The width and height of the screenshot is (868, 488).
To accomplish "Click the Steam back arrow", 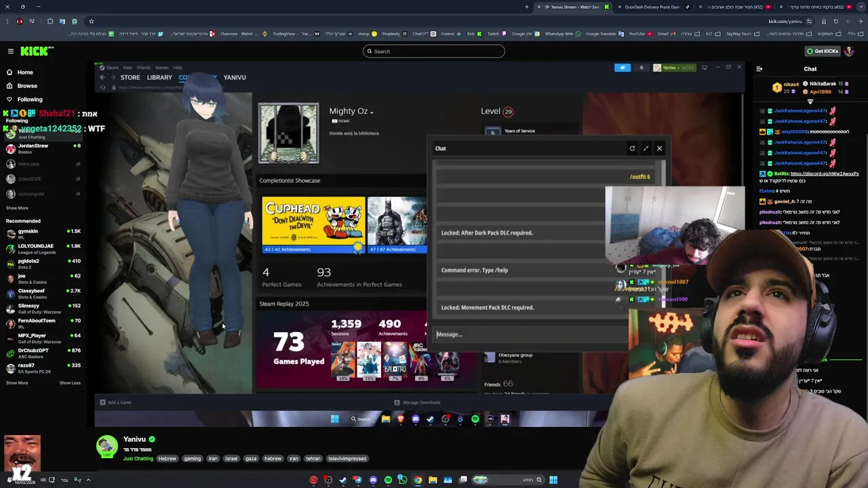I will pyautogui.click(x=102, y=77).
